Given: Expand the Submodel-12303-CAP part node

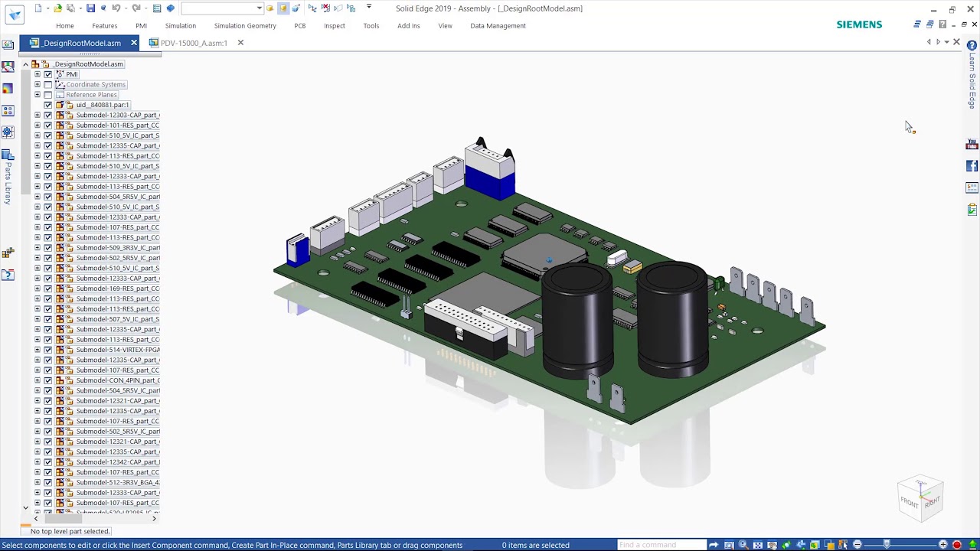Looking at the screenshot, I should (38, 116).
